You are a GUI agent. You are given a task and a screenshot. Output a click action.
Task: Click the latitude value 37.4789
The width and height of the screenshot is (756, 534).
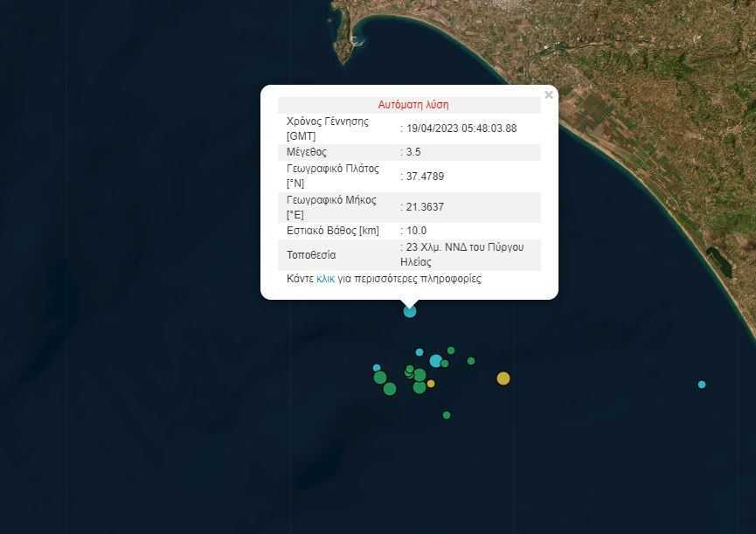click(425, 177)
